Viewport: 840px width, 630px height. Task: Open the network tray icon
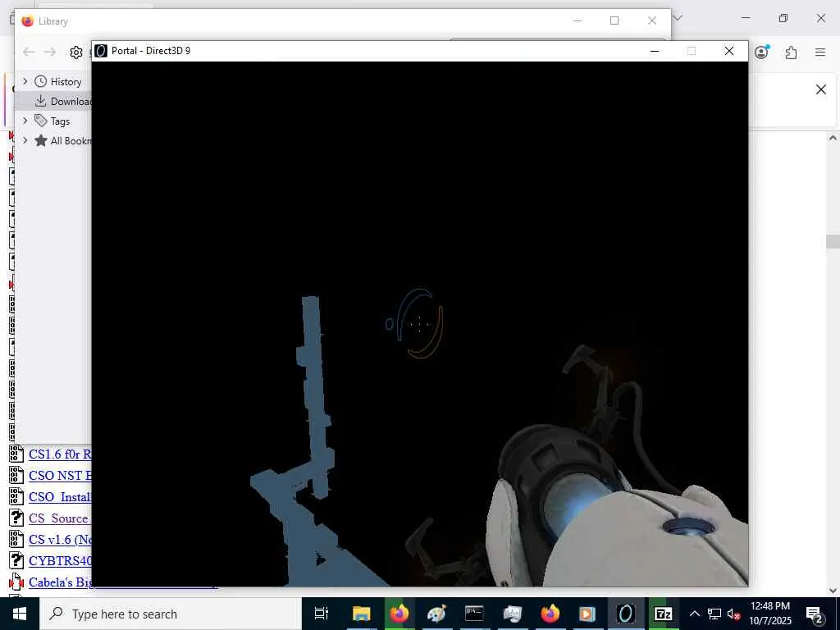tap(714, 614)
